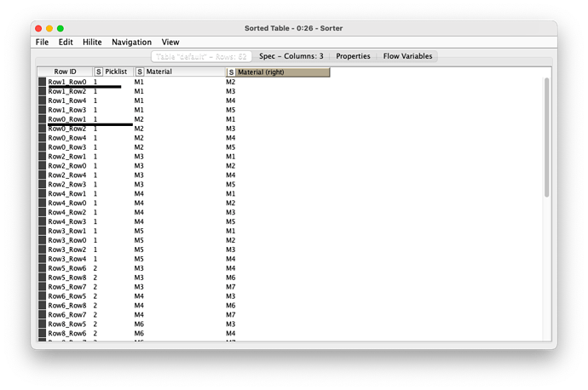This screenshot has width=588, height=390.
Task: Click the vertical scrollbar thumb of the table
Action: tap(547, 137)
